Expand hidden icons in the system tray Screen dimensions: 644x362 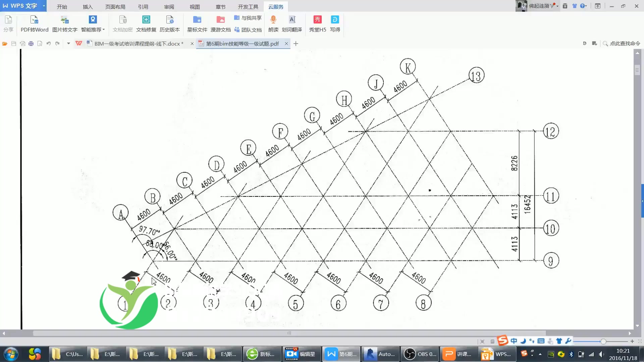(540, 354)
